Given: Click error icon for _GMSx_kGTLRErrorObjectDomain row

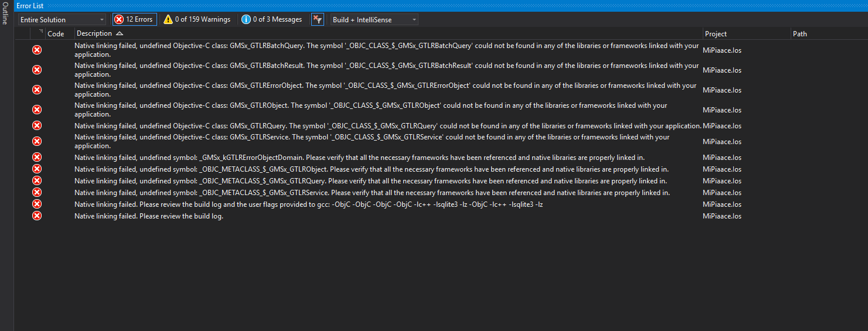Looking at the screenshot, I should [x=37, y=157].
